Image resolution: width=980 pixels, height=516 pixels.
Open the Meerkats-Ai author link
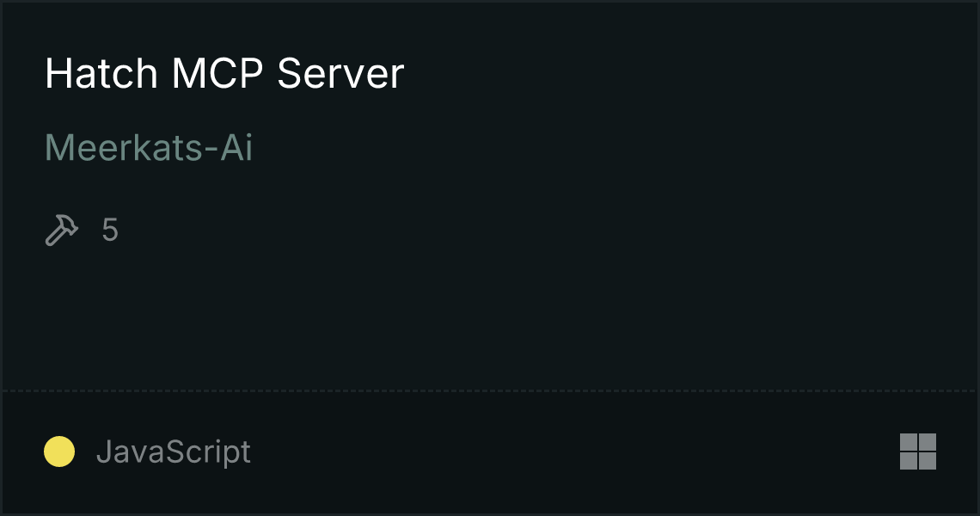click(x=149, y=148)
